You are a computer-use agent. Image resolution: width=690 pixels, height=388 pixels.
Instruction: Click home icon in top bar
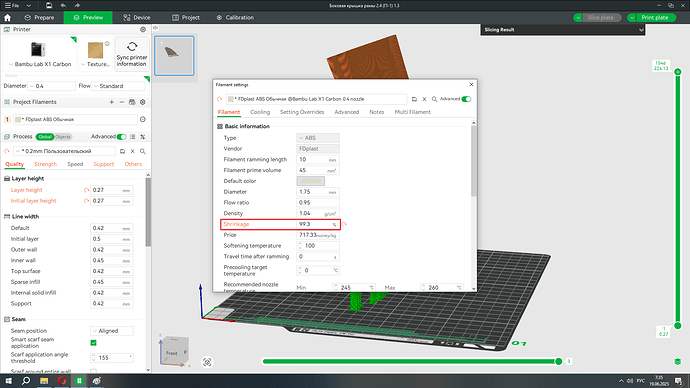pos(7,18)
